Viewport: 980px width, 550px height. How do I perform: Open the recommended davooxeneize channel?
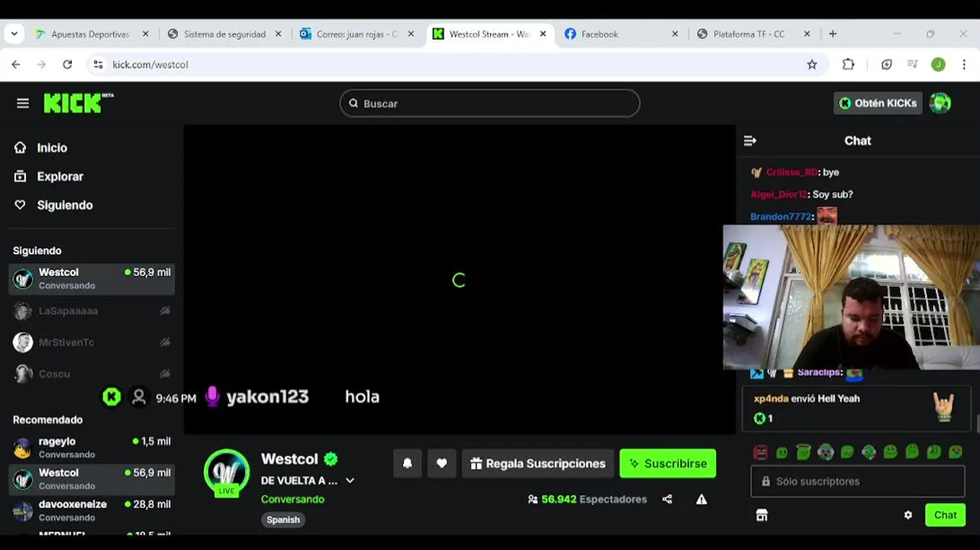click(92, 510)
